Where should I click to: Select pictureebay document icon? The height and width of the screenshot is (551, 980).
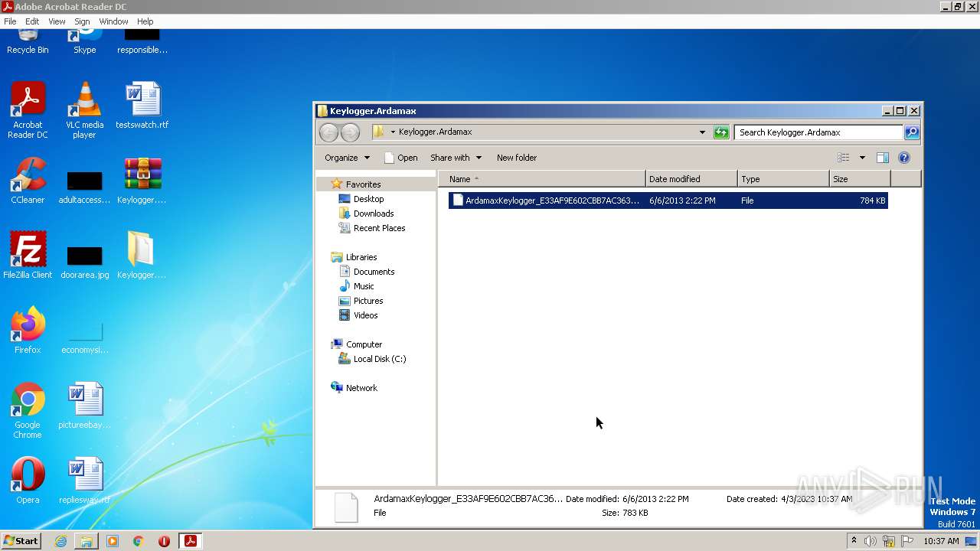point(84,406)
